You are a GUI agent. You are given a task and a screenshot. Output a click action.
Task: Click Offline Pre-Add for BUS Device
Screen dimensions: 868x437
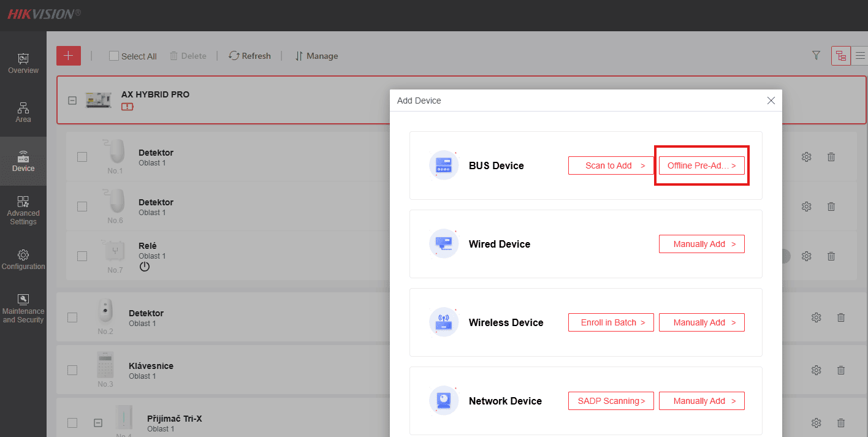point(702,165)
